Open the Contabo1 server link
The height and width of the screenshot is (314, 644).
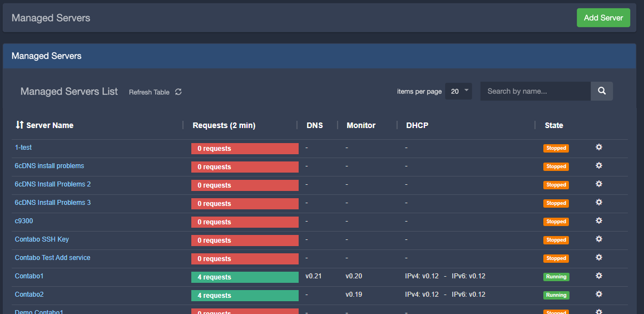coord(29,276)
